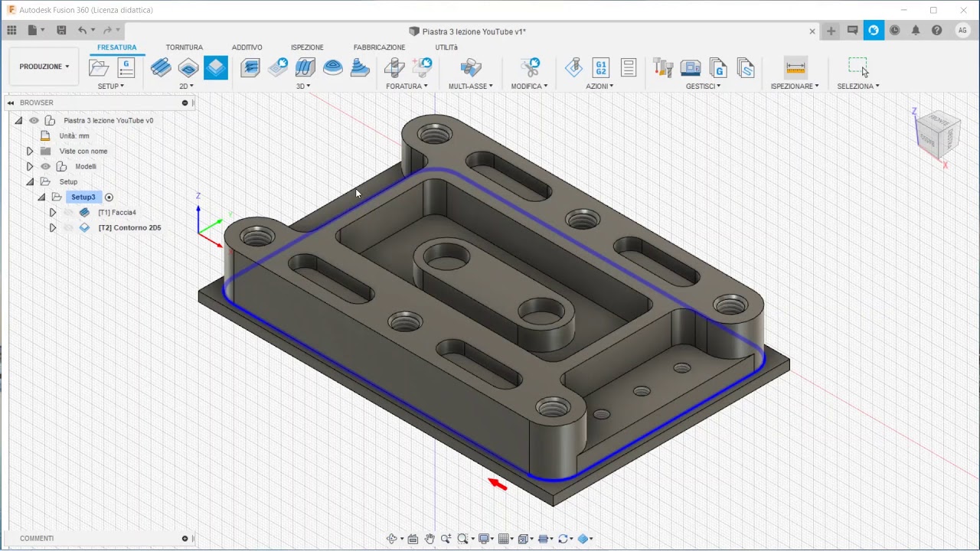Click the window selection tool icon
This screenshot has width=980, height=551.
click(x=858, y=67)
